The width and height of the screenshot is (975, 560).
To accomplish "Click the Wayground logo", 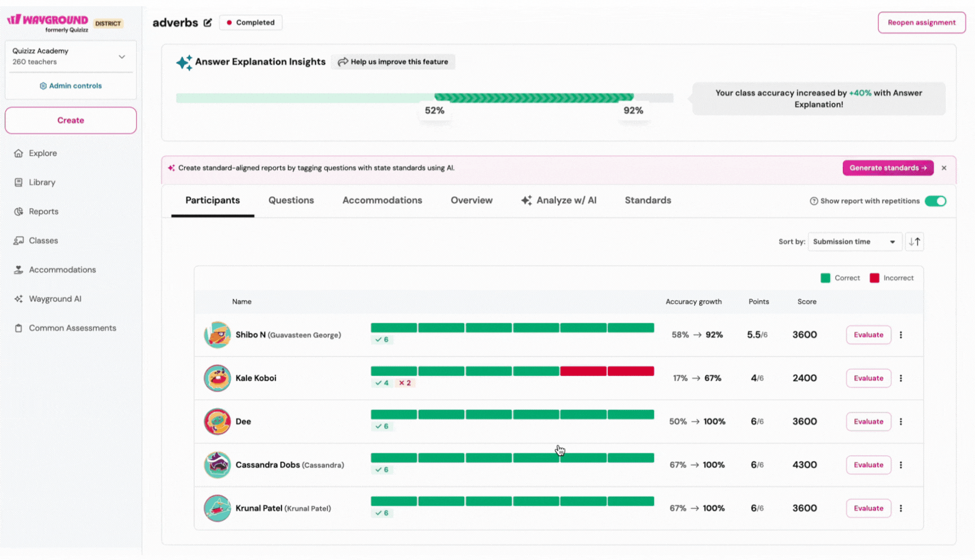I will 48,23.
